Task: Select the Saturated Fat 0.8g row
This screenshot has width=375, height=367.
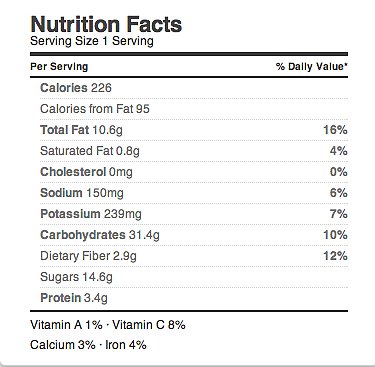Action: [194, 151]
